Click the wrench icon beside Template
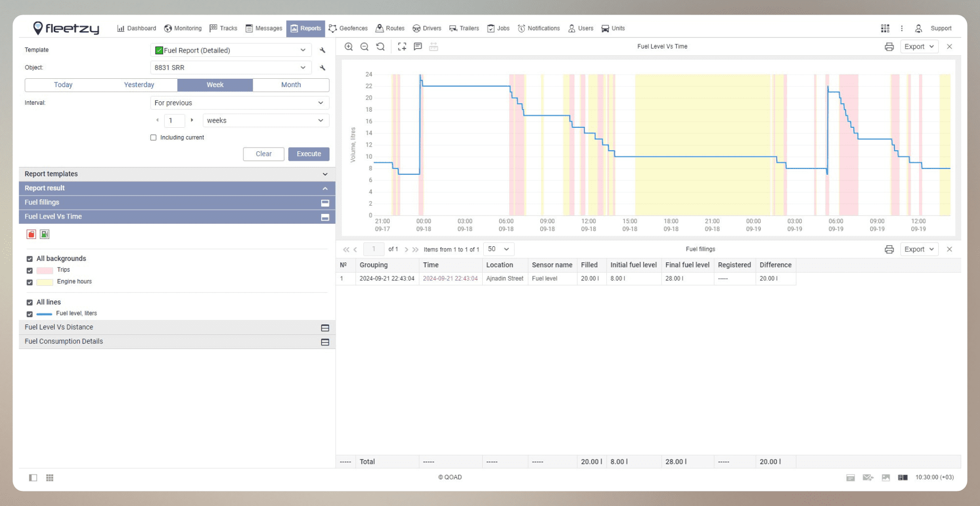This screenshot has width=980, height=506. [323, 50]
